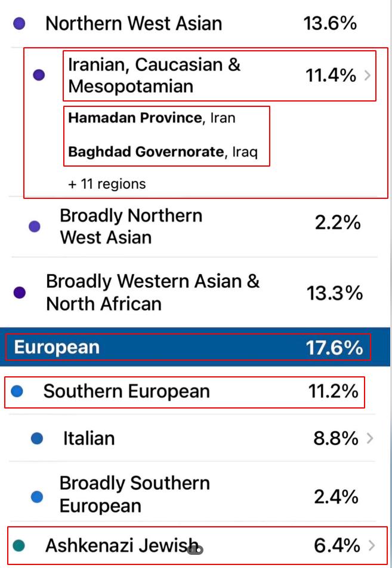Select the Southern European label
Image resolution: width=392 pixels, height=568 pixels.
point(126,391)
